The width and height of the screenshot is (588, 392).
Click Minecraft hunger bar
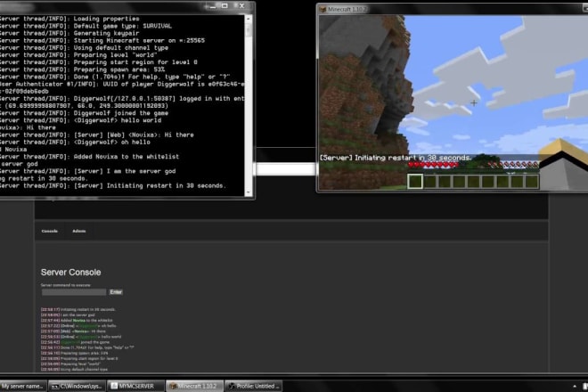coord(514,164)
